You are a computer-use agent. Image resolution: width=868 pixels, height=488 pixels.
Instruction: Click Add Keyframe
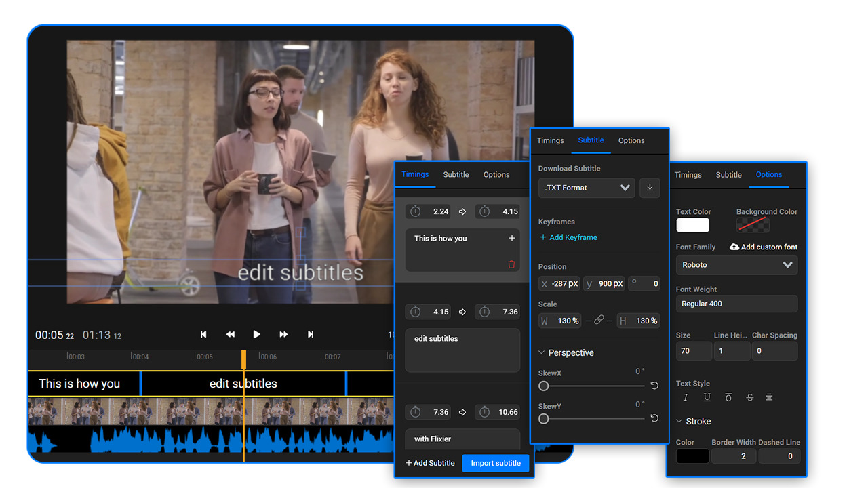coord(568,237)
